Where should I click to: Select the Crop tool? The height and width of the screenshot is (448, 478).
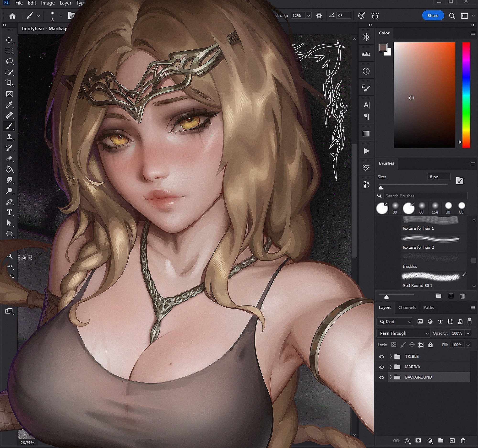(x=9, y=83)
